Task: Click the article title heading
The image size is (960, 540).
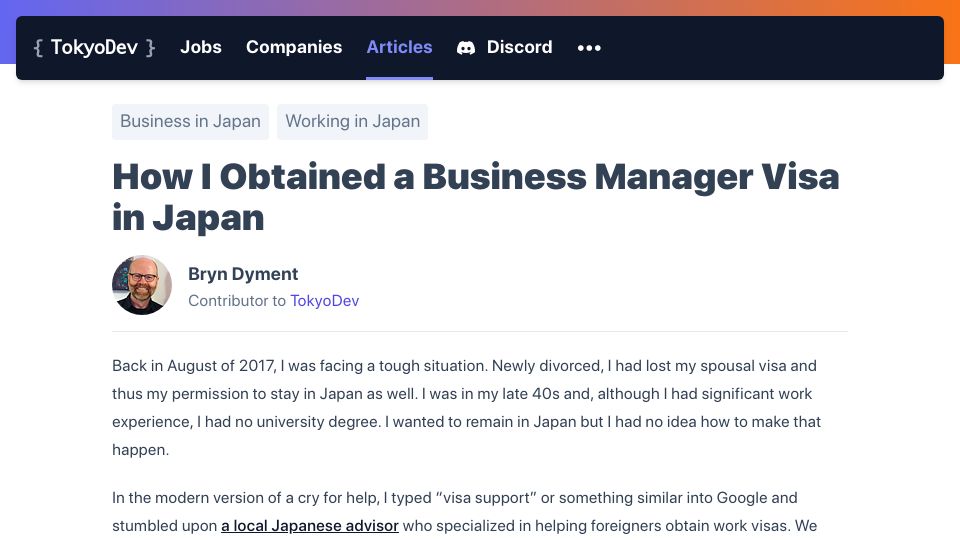Action: coord(476,197)
